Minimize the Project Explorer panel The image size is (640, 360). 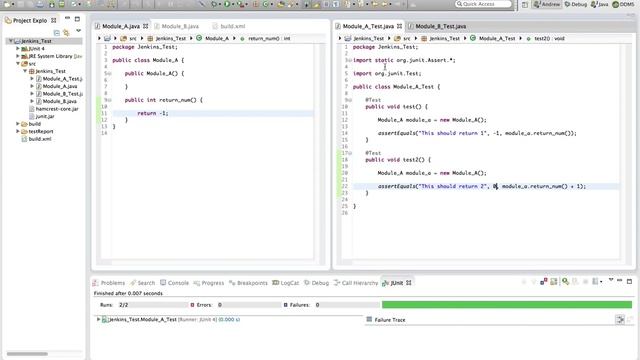(x=67, y=19)
